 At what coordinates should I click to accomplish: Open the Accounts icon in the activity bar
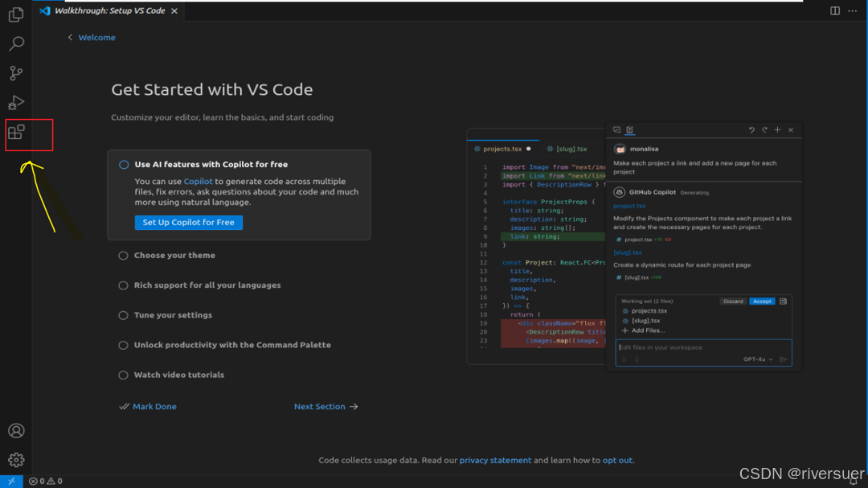click(x=16, y=430)
